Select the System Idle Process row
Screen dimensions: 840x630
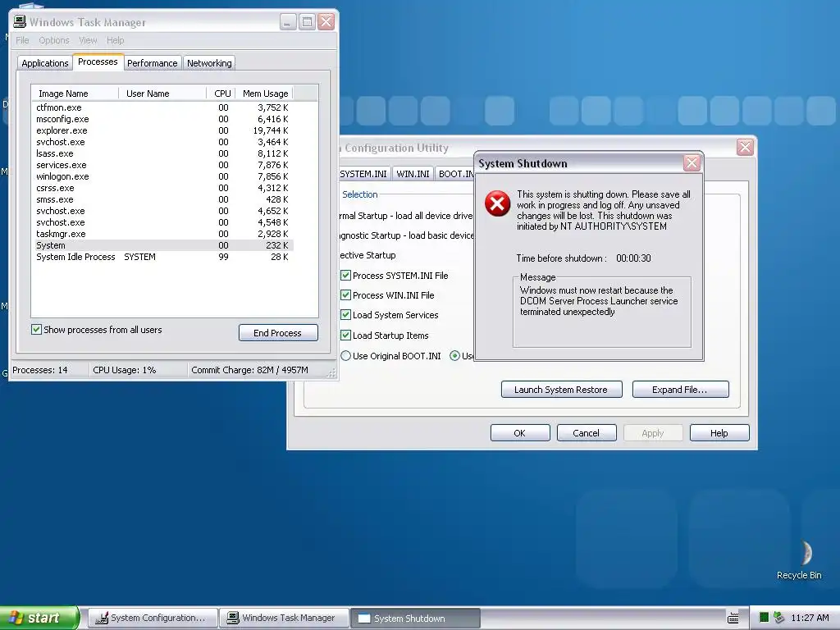point(162,257)
